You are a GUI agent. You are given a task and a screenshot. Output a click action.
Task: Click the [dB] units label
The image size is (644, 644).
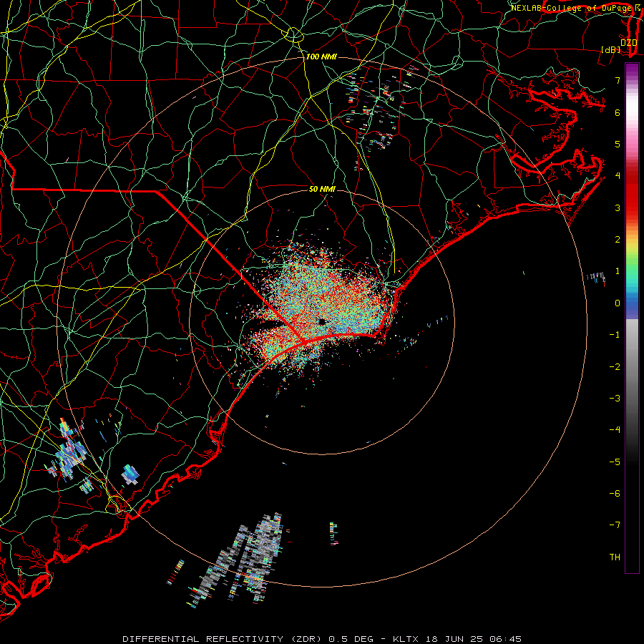[x=611, y=49]
